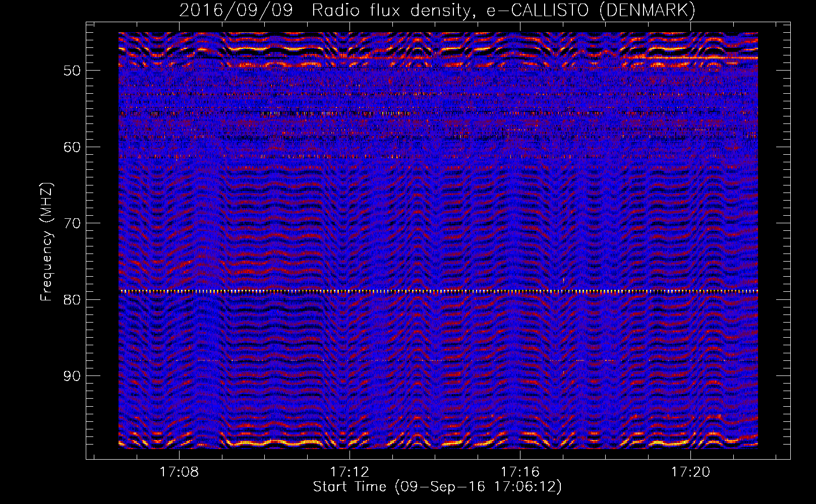Select the 50 frequency tick label
Screen dimensions: 816x504
(72, 71)
